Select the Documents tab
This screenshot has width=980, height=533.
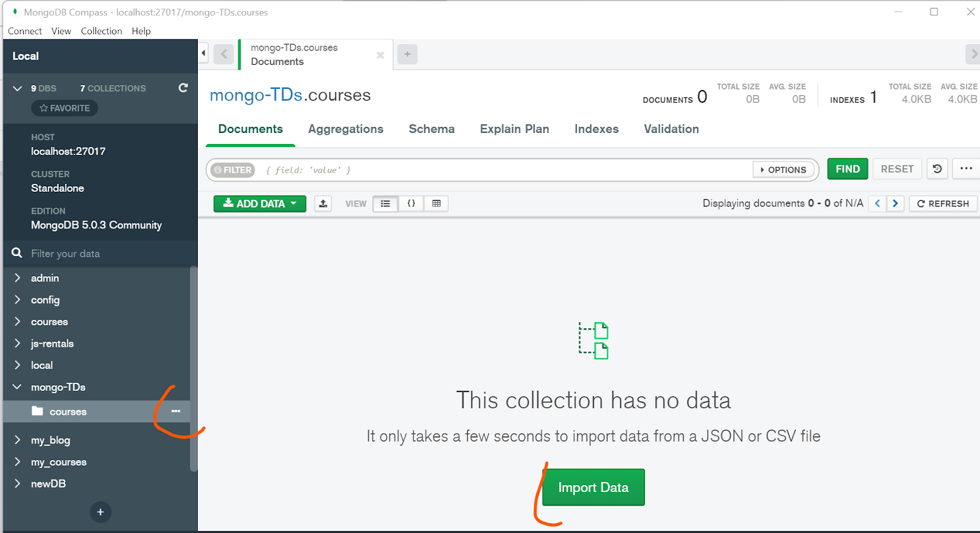[x=251, y=129]
